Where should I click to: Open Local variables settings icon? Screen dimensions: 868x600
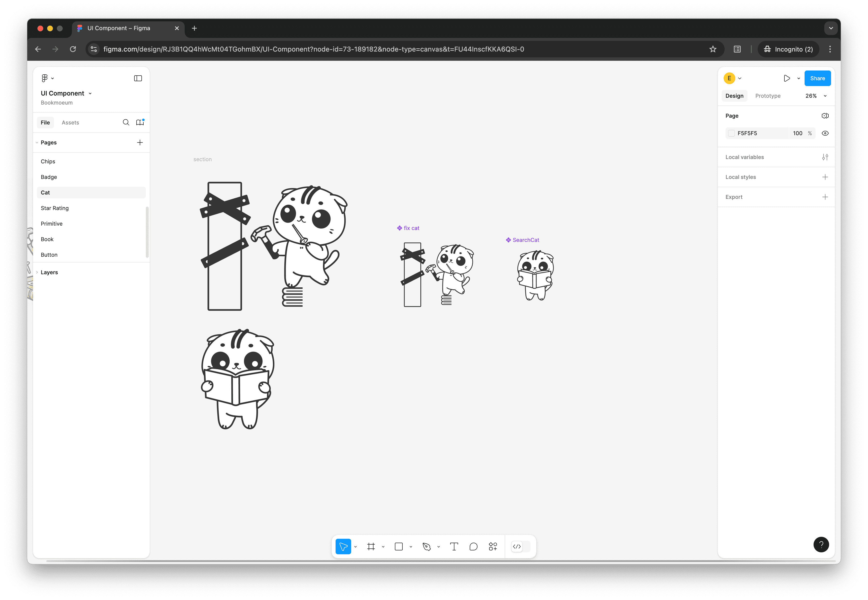point(825,157)
